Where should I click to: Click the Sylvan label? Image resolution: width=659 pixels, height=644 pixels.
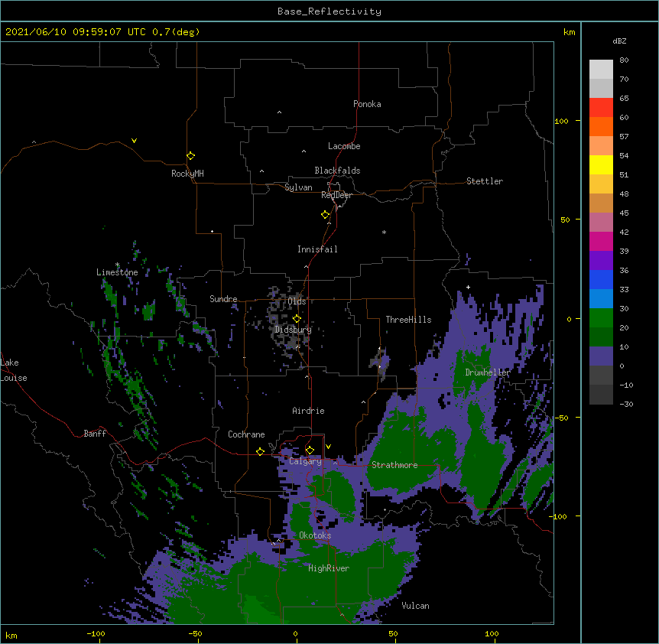tap(298, 187)
